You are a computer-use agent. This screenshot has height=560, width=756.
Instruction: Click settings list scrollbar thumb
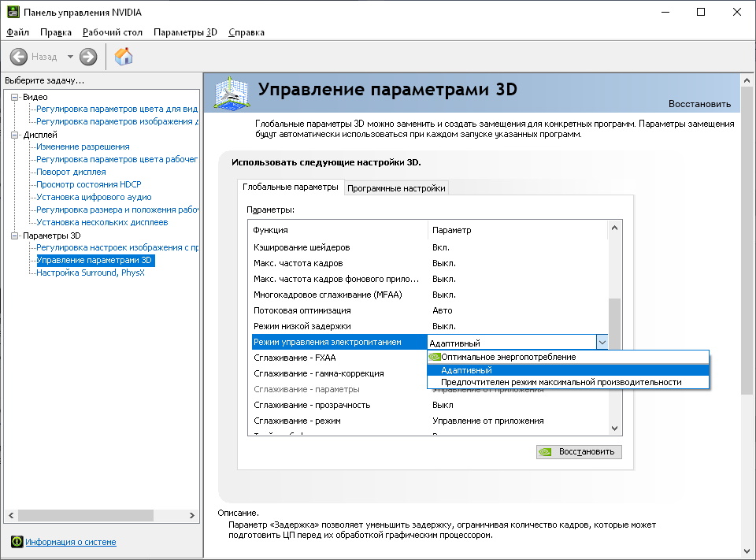pos(614,325)
